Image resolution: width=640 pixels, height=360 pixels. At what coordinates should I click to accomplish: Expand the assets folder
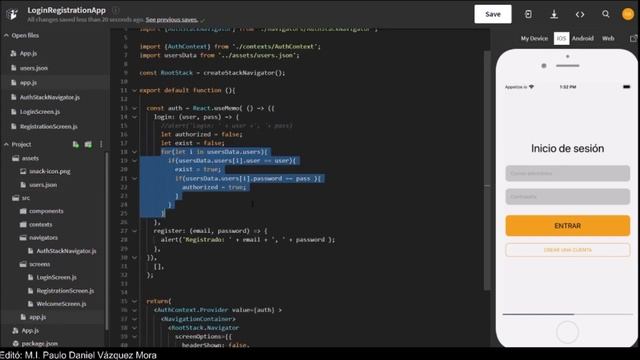pyautogui.click(x=30, y=158)
